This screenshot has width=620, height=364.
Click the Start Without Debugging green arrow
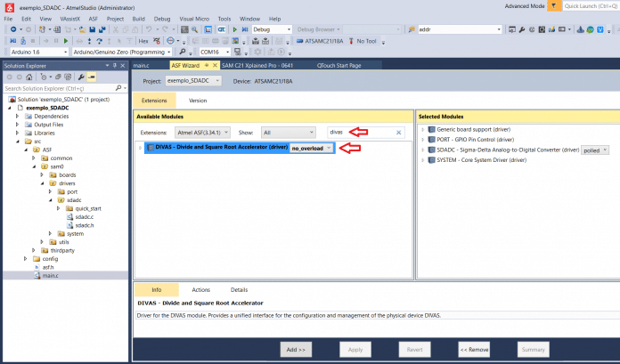[x=235, y=29]
